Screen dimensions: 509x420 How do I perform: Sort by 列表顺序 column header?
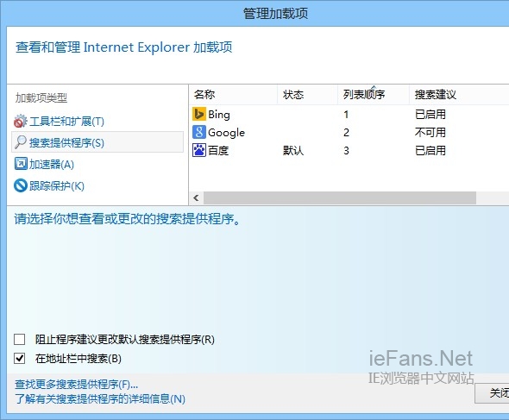point(373,95)
